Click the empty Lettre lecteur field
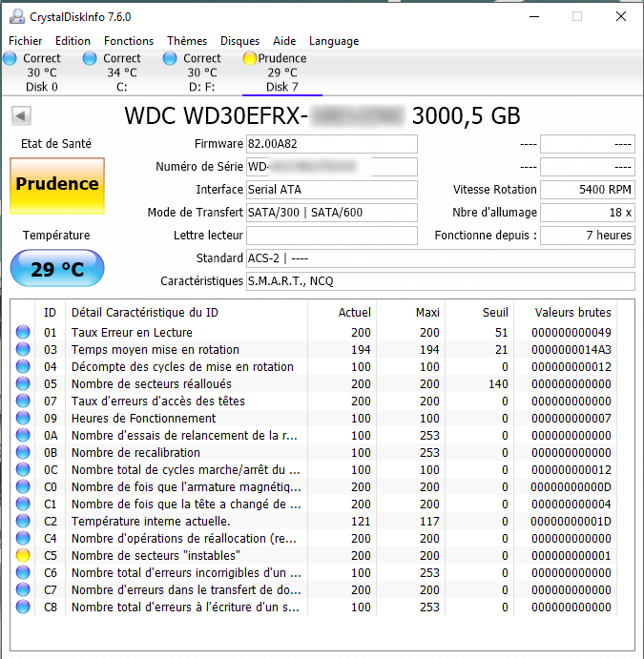 [332, 236]
